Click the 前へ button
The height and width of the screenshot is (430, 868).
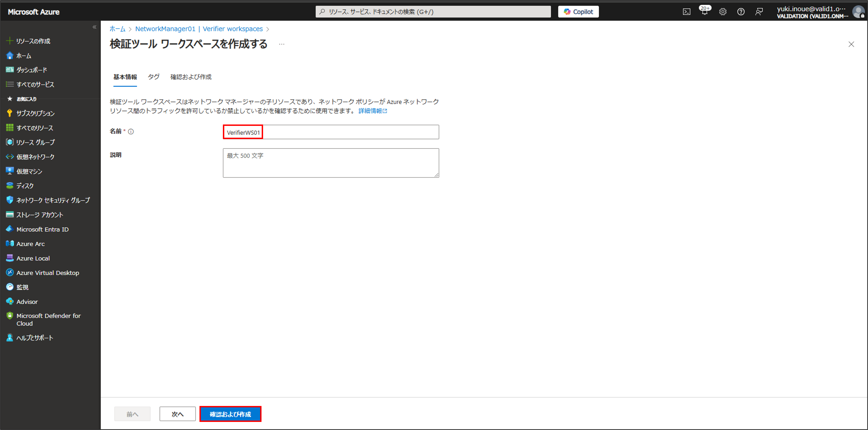tap(132, 414)
